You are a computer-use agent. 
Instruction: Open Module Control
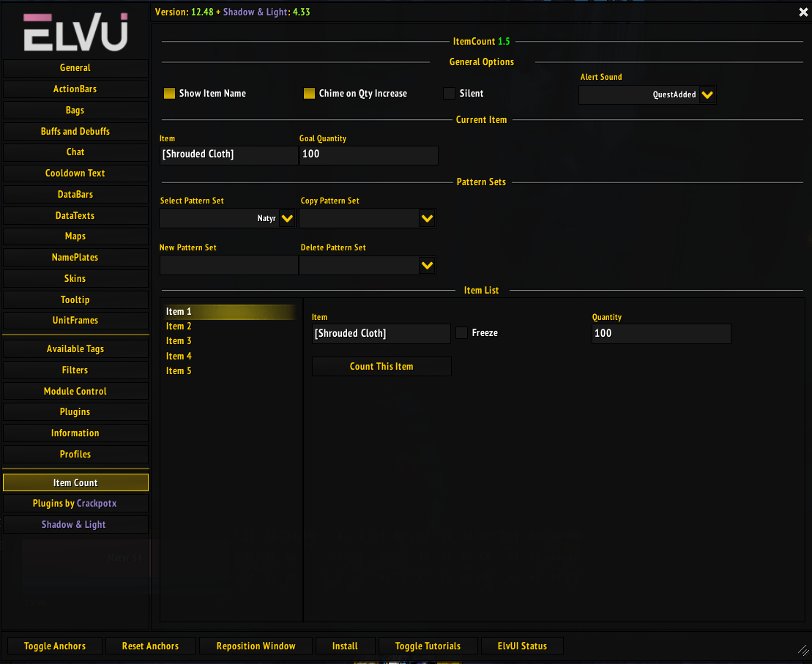(x=75, y=392)
